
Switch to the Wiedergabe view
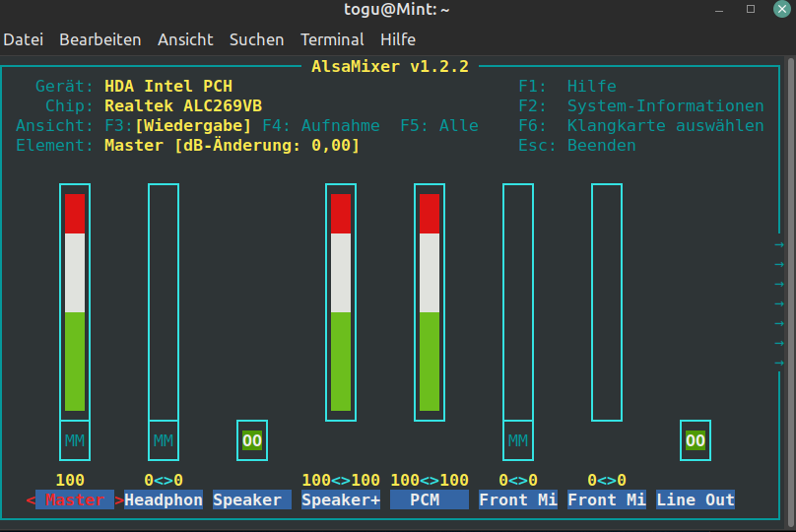pos(193,125)
